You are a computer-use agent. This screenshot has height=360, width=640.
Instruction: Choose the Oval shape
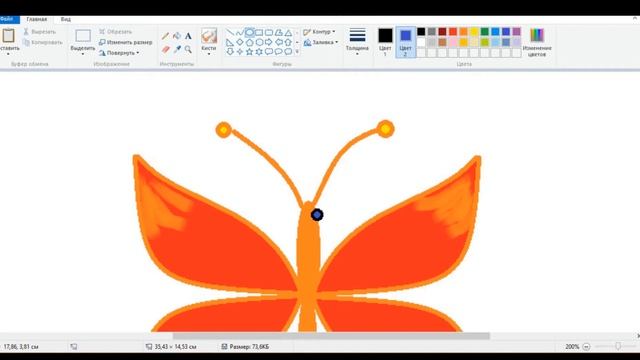click(x=249, y=33)
